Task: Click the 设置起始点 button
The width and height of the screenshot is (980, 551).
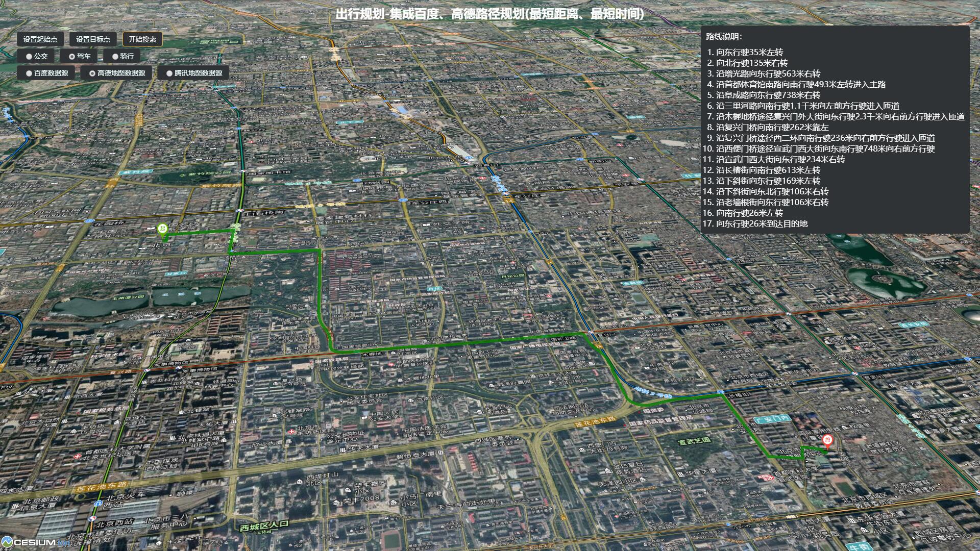Action: pyautogui.click(x=40, y=39)
